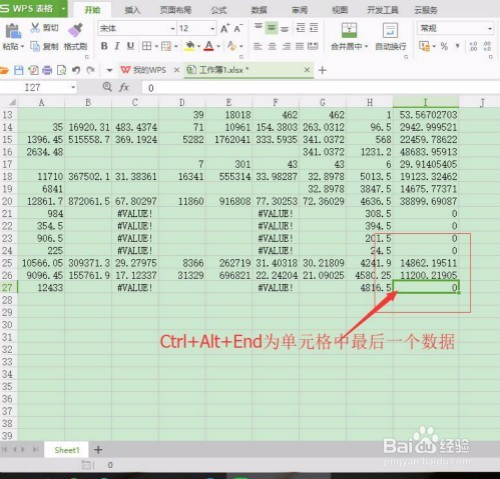The width and height of the screenshot is (500, 479).
Task: Click the decrease decimal places icon
Action: pos(487,46)
